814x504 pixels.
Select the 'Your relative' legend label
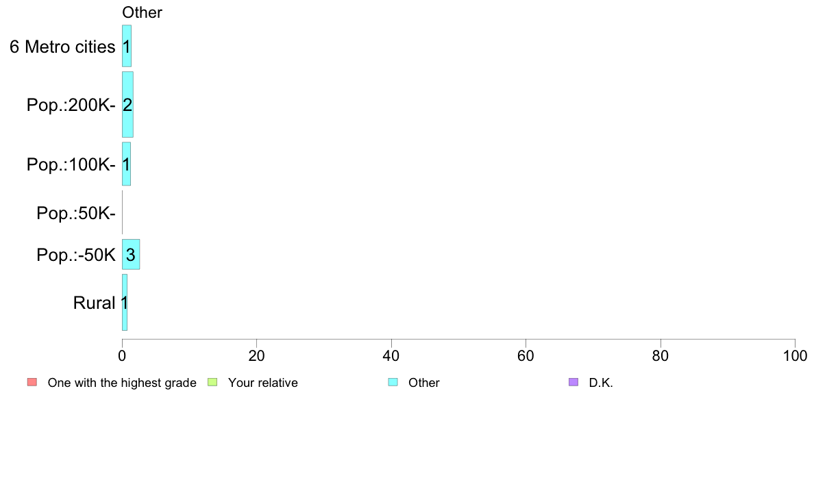pos(263,383)
